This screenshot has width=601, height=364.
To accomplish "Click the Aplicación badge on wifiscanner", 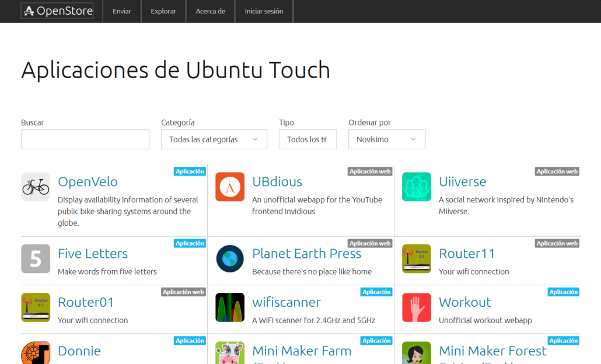I will pos(376,292).
